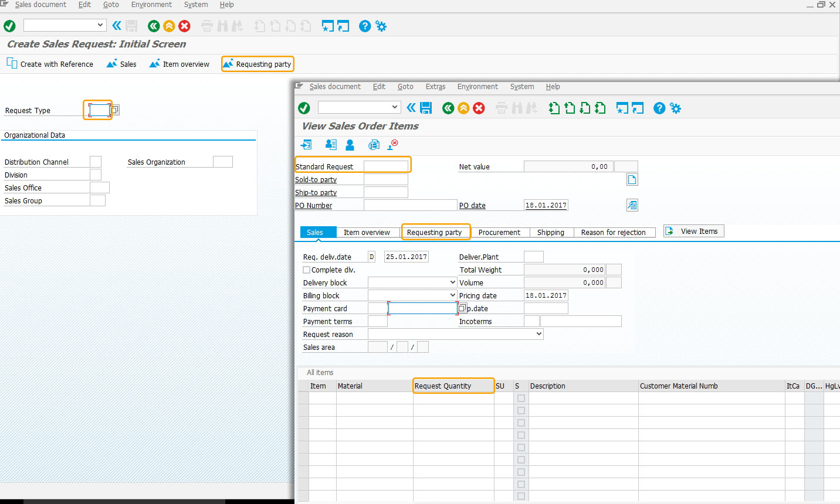840x504 pixels.
Task: Click Last page icon in View Sales Order Items toolbar
Action: [600, 108]
